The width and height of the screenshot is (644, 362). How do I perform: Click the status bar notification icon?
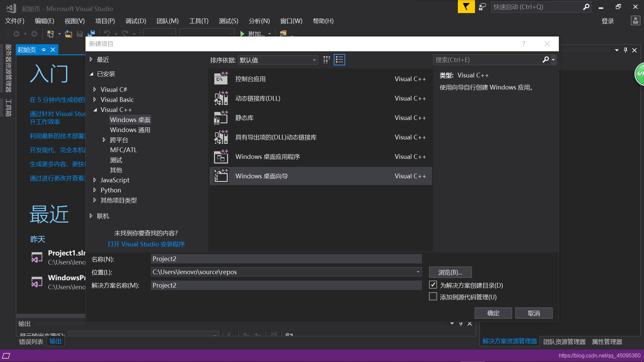coord(6,356)
